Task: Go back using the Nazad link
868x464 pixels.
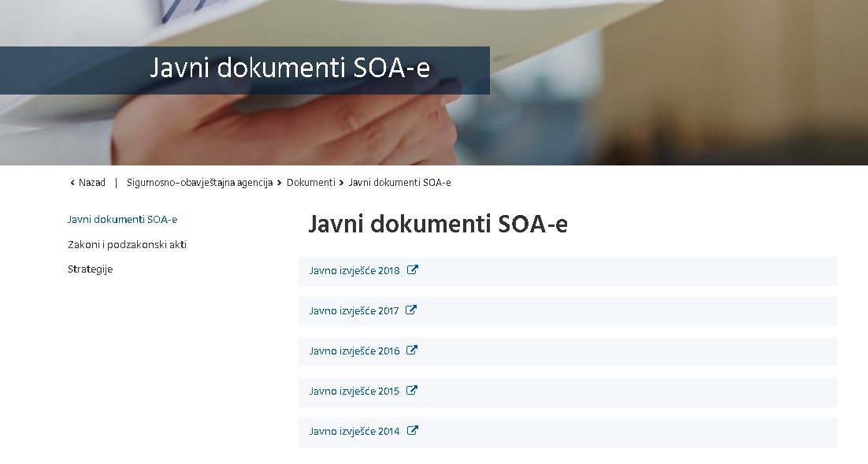Action: [x=91, y=183]
